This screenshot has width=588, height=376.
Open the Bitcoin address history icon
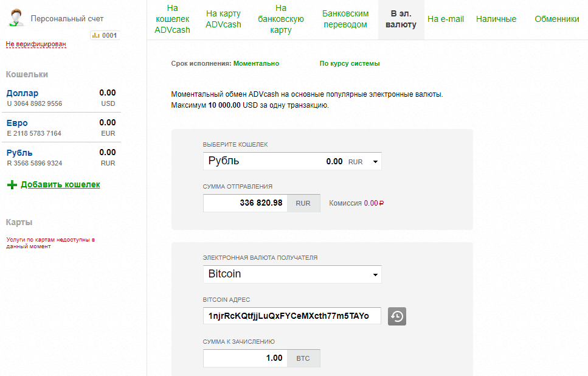click(396, 316)
